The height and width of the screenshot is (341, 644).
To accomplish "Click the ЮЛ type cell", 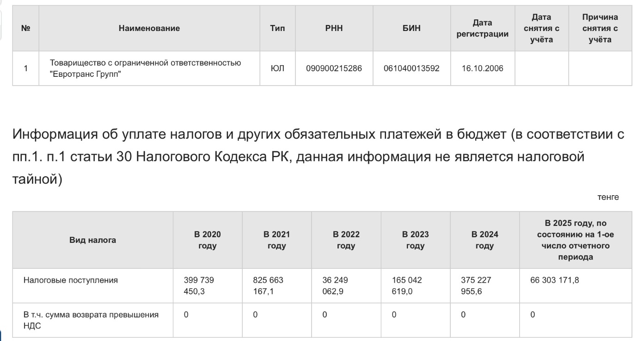I will point(277,68).
